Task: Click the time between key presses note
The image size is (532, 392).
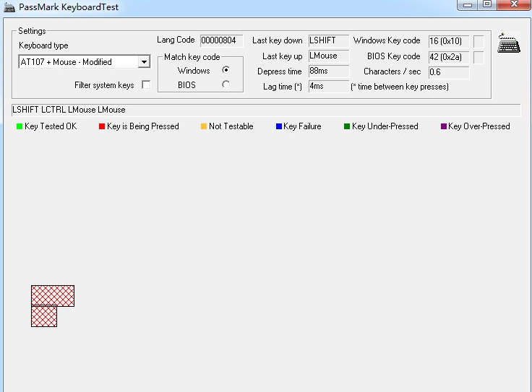Action: point(400,87)
